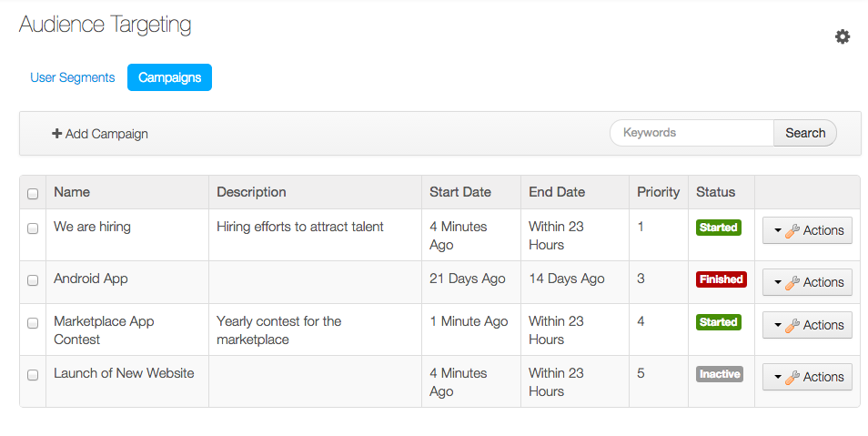Click the Launch of New Website name

[124, 373]
